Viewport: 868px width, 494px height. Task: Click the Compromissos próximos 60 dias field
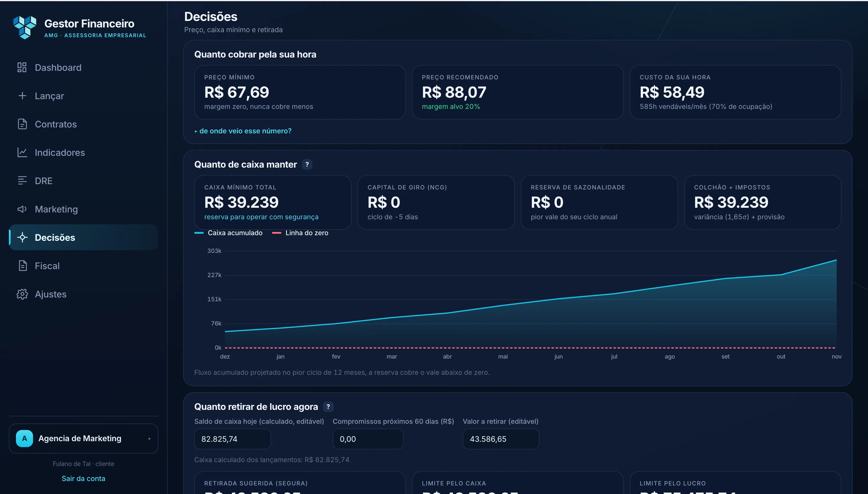368,439
